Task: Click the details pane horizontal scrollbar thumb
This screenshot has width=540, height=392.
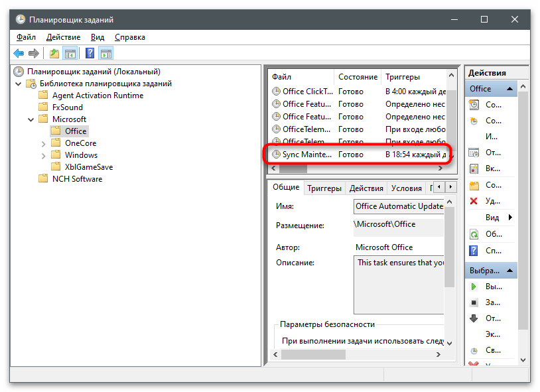Action: click(313, 354)
